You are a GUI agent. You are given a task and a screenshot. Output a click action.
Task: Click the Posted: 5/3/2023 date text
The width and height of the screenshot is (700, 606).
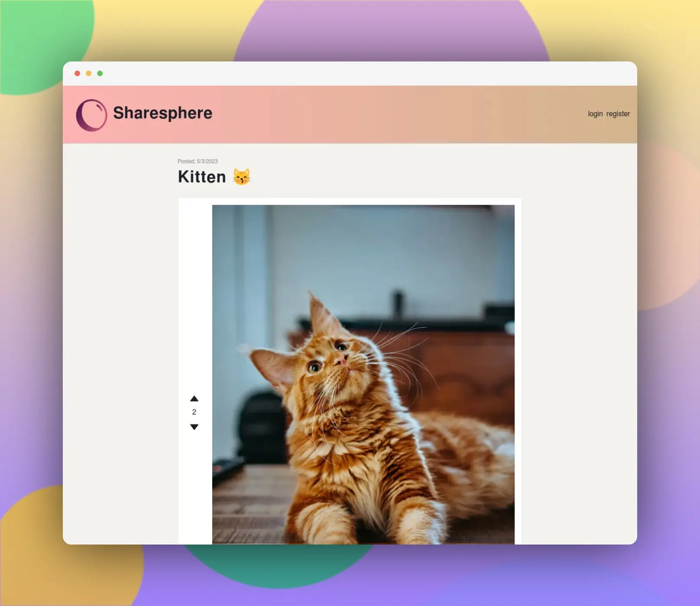(x=198, y=161)
